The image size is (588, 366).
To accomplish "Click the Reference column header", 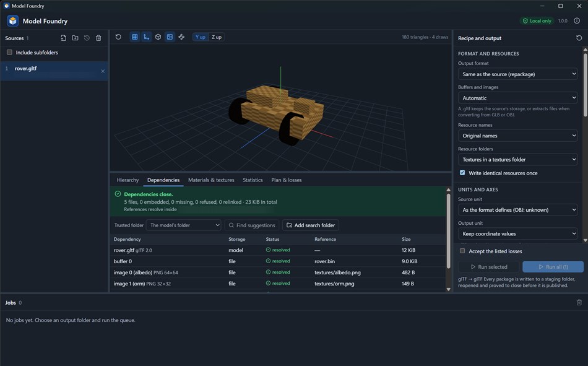I will 325,239.
